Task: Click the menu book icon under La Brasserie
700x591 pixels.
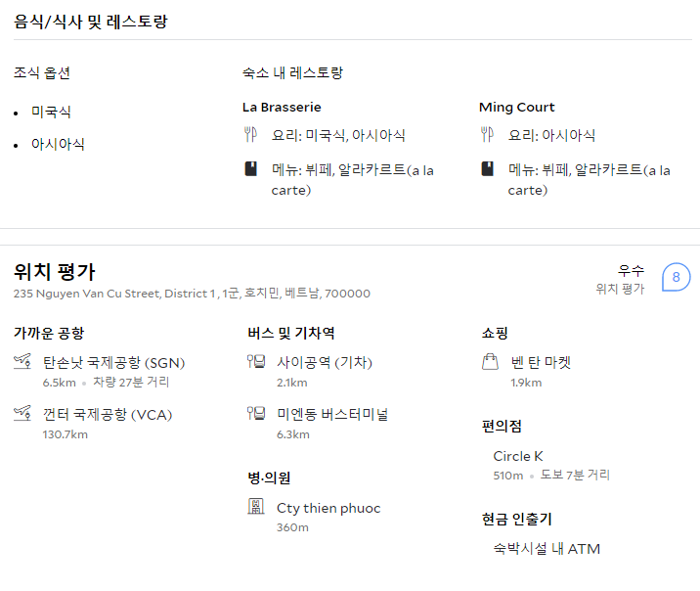Action: click(251, 169)
